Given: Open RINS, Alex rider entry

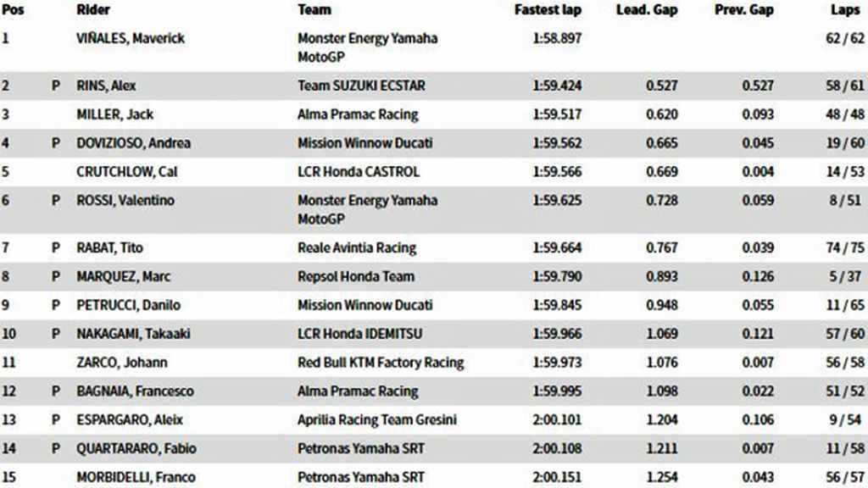Looking at the screenshot, I should coord(106,86).
